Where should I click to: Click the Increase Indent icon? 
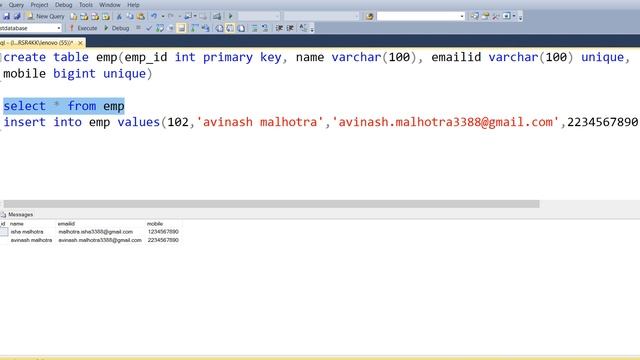pos(290,28)
